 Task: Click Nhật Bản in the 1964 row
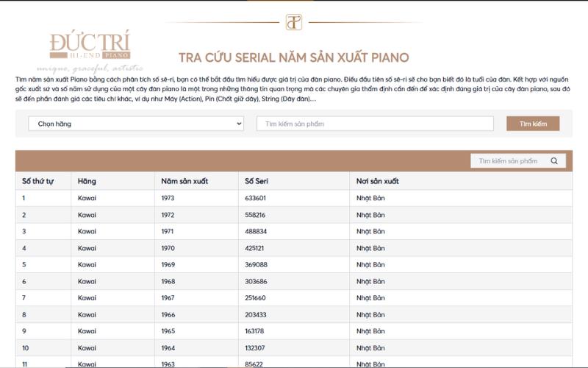click(370, 348)
